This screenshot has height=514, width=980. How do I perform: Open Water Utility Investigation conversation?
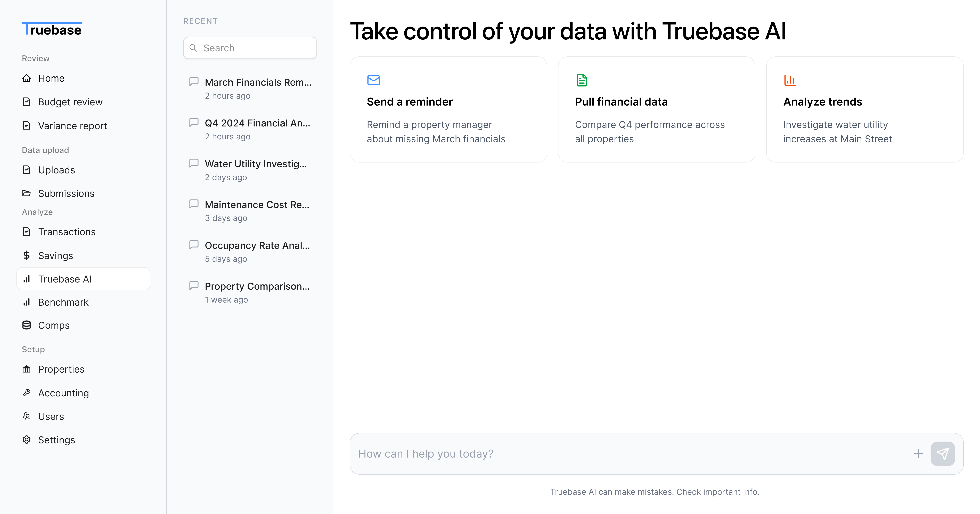[250, 170]
